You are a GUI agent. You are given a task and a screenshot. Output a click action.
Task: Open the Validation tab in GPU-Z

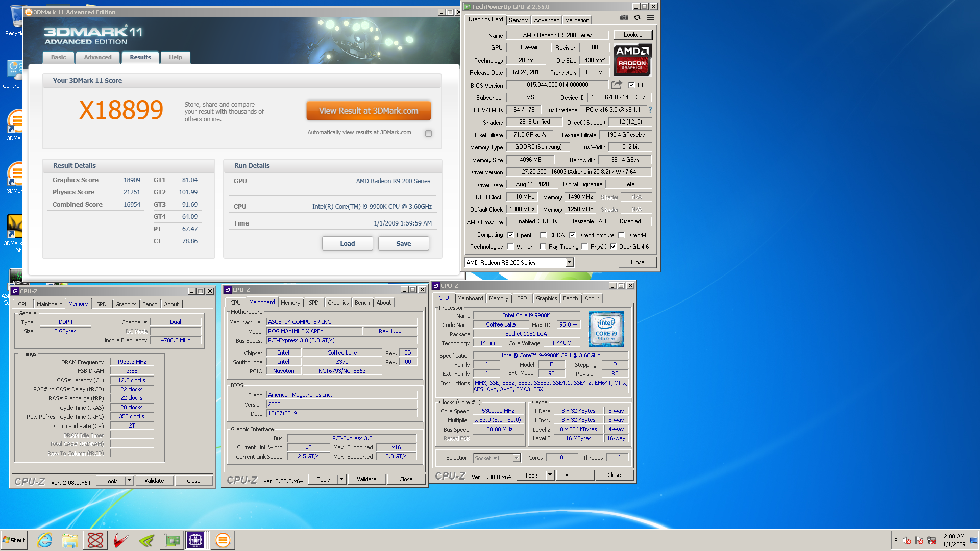[577, 20]
